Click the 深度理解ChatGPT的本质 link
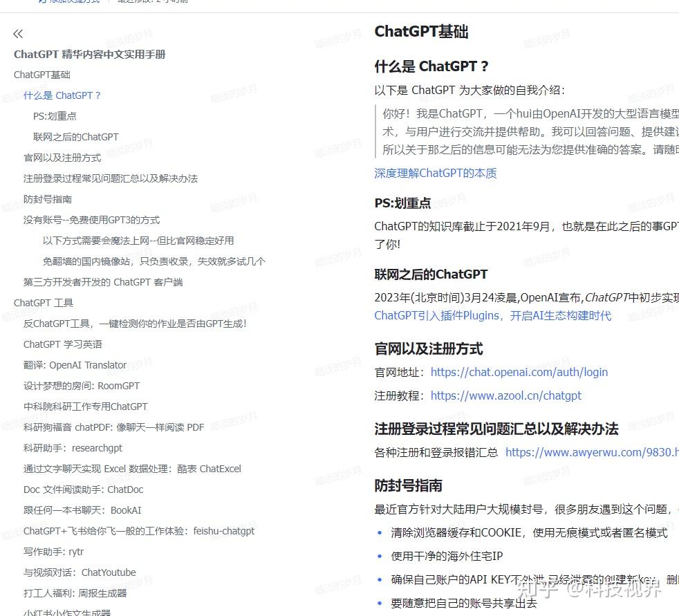The width and height of the screenshot is (679, 616). pyautogui.click(x=435, y=174)
